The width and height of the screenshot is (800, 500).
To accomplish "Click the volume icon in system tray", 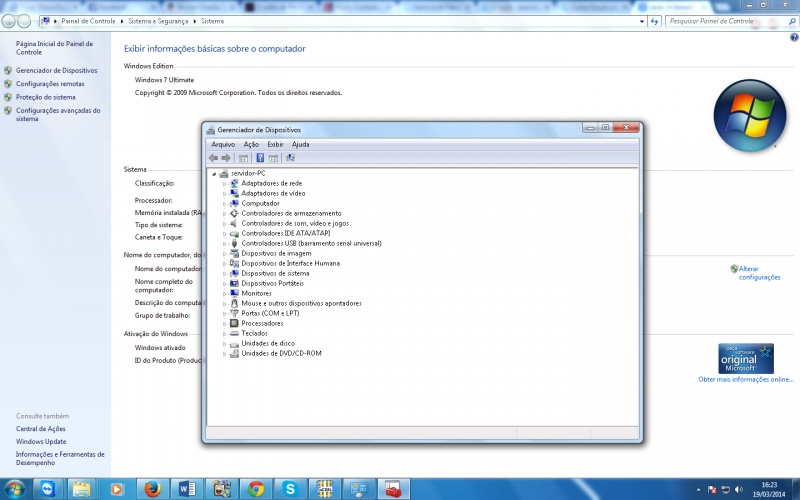I will (x=739, y=490).
